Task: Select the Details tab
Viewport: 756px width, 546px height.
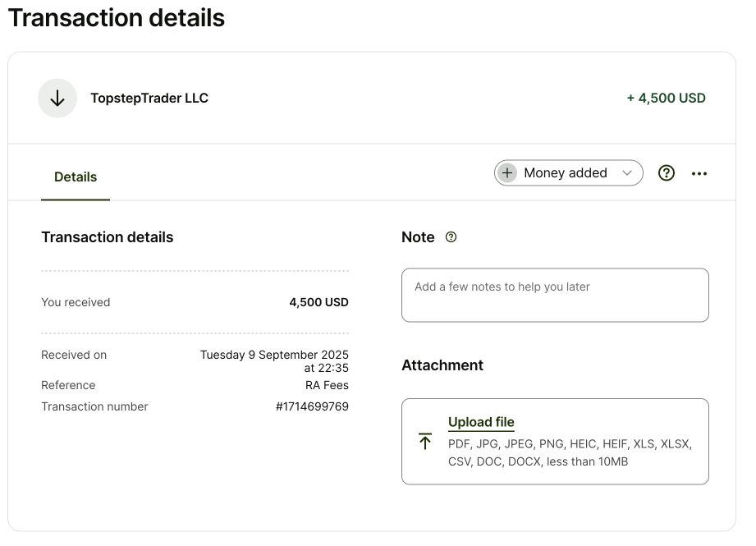Action: pos(76,177)
